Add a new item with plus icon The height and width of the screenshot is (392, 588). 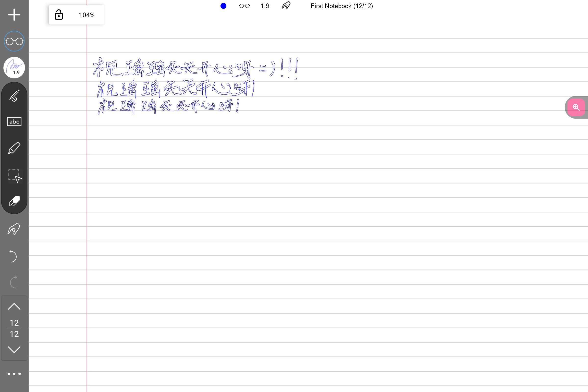(x=14, y=15)
